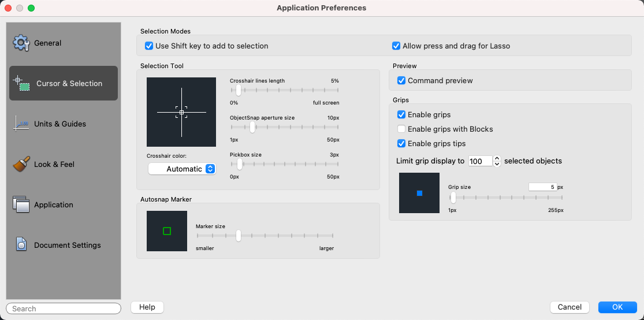Click the OK button

[617, 307]
